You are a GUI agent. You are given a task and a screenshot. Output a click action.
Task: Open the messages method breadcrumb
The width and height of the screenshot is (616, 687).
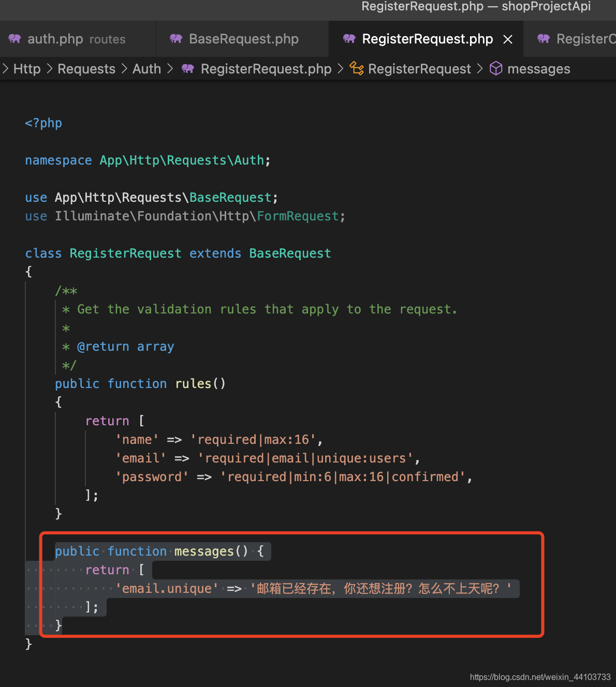[539, 69]
